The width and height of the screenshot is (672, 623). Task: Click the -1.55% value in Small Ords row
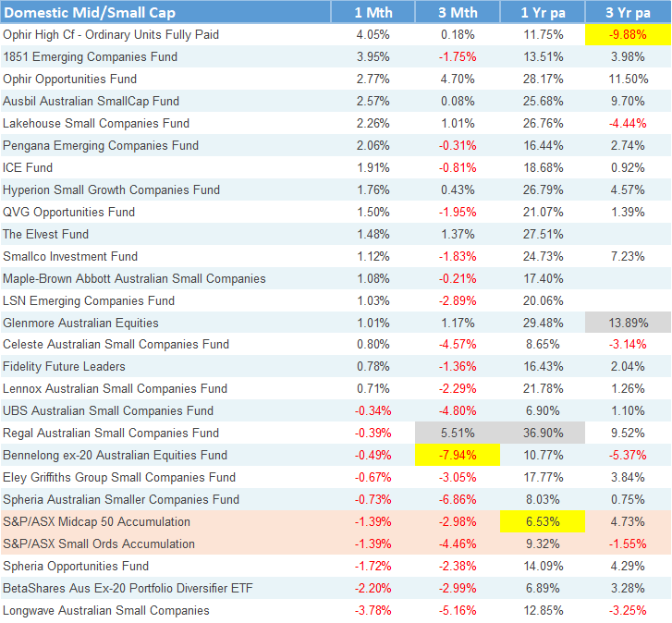pyautogui.click(x=628, y=544)
